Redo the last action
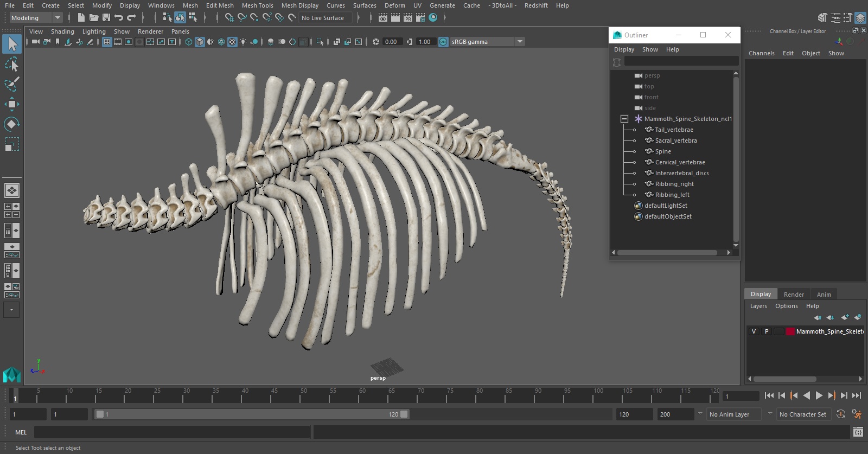The width and height of the screenshot is (868, 454). tap(131, 18)
